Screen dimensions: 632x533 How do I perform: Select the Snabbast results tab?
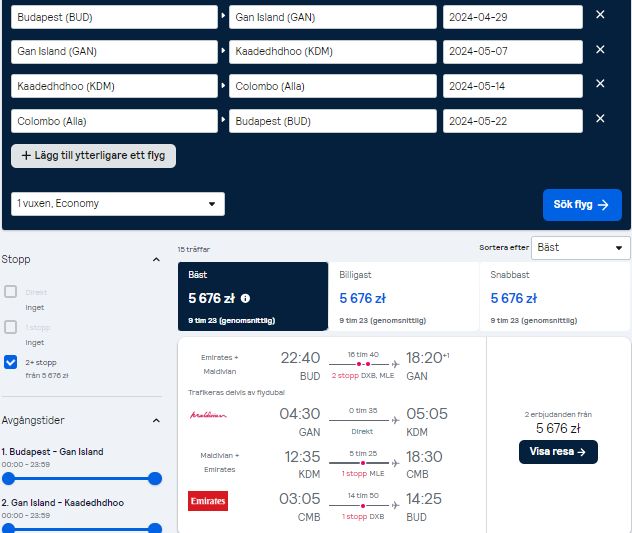[x=555, y=296]
